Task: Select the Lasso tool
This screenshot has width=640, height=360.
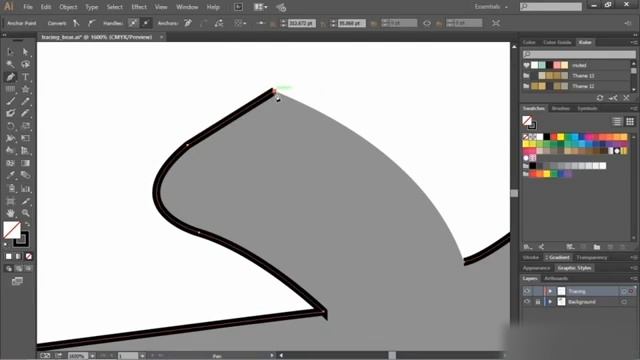Action: click(x=25, y=64)
